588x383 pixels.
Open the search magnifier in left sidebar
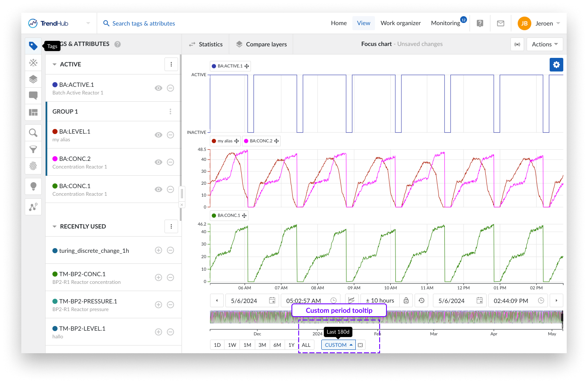(x=33, y=133)
